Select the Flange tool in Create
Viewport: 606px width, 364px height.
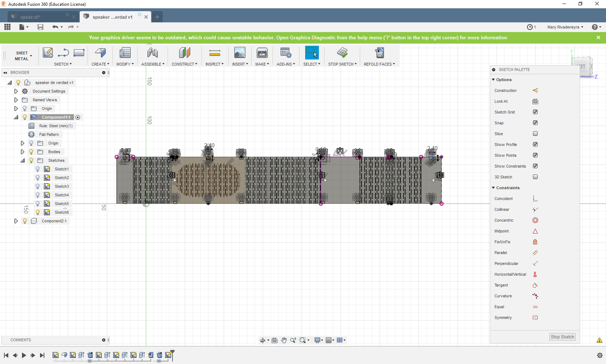tap(100, 53)
